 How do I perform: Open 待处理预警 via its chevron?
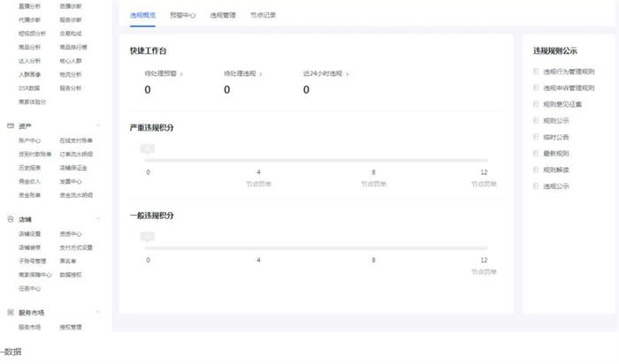[x=181, y=73]
